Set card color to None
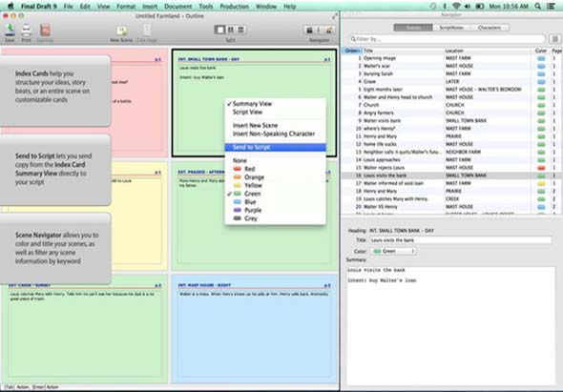The width and height of the screenshot is (563, 392). pyautogui.click(x=276, y=160)
